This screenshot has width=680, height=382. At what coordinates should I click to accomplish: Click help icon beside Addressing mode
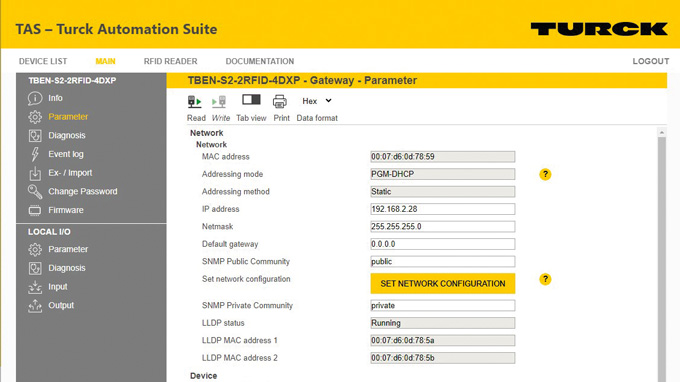[x=545, y=174]
